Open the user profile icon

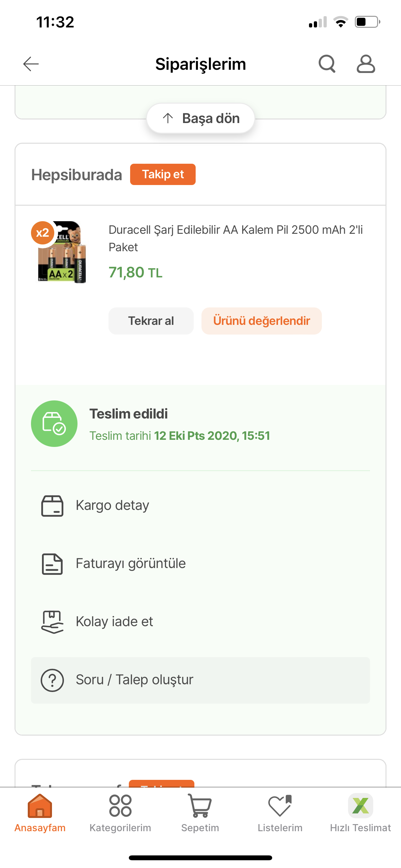(365, 64)
